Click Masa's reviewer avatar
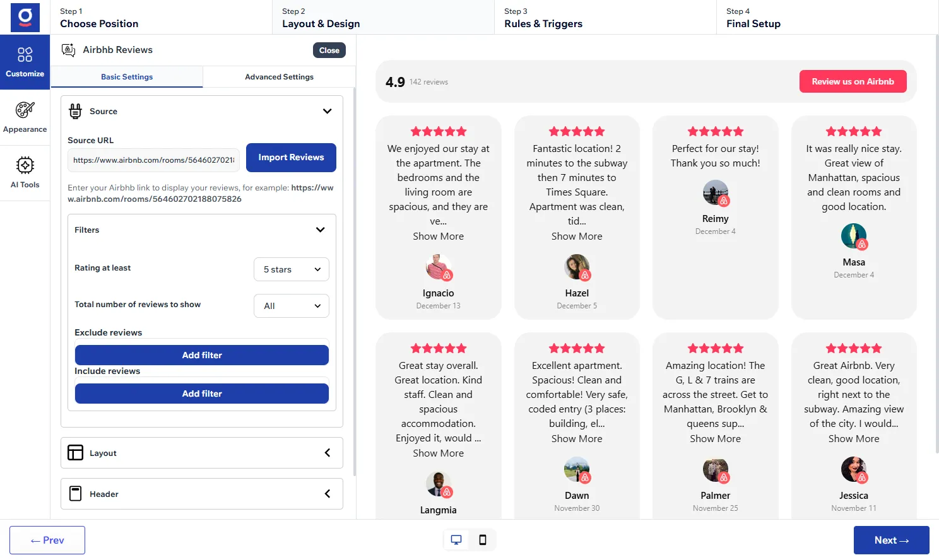 pyautogui.click(x=854, y=236)
